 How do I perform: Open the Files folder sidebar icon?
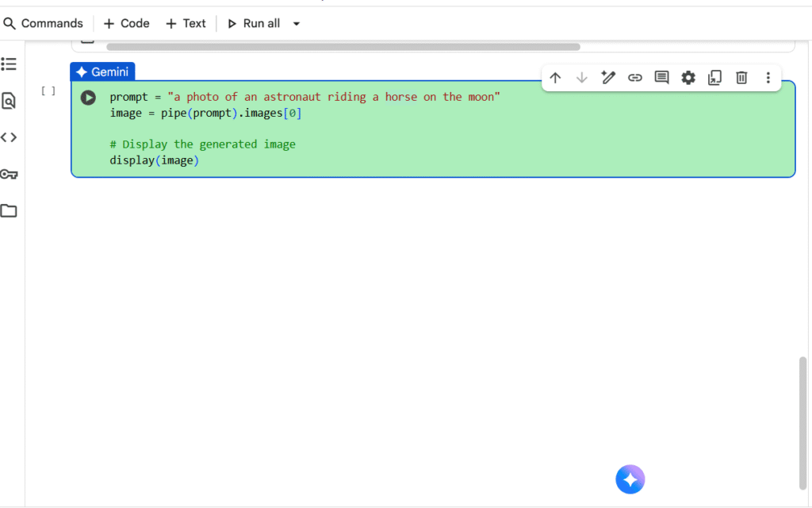click(9, 210)
